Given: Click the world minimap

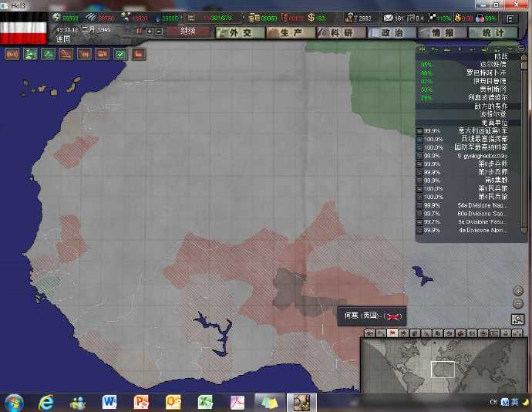Looking at the screenshot, I should [x=445, y=366].
